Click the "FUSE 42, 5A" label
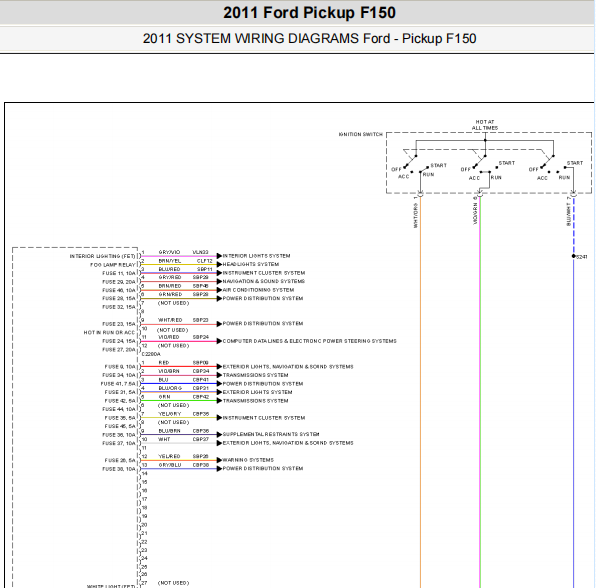Screen dimensions: 596x588 click(120, 401)
